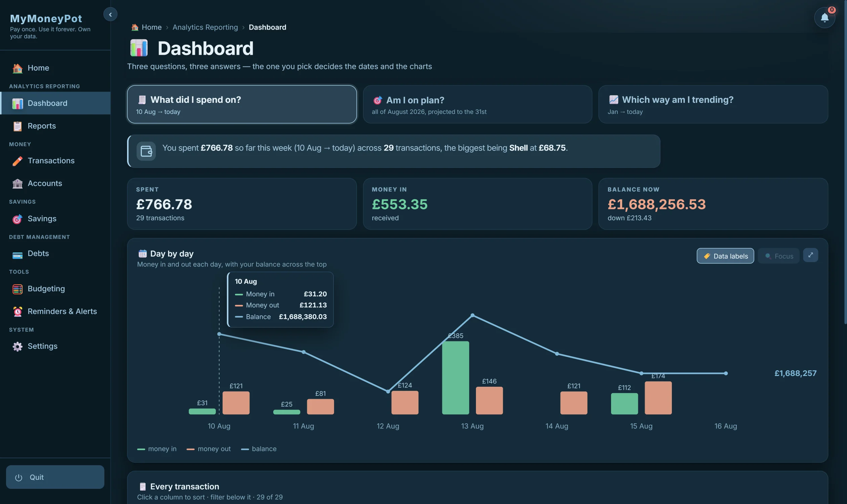Select the 'Am I on plan?' card

[x=477, y=104]
